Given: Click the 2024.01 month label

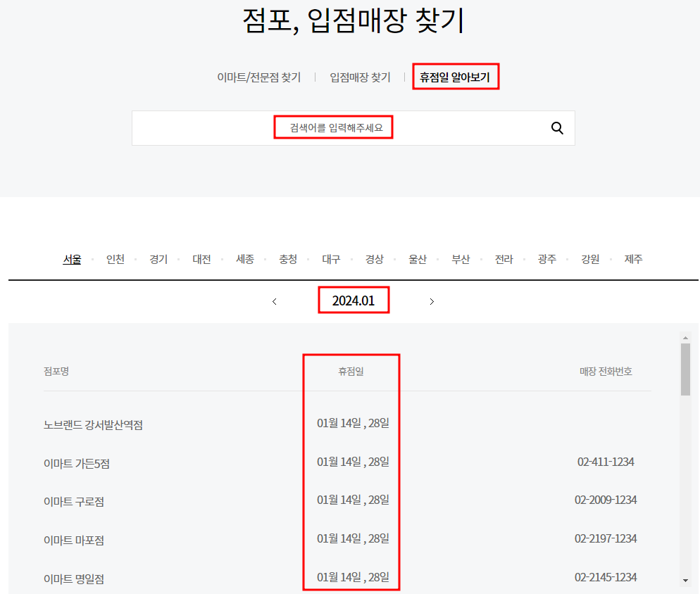Looking at the screenshot, I should (x=354, y=300).
